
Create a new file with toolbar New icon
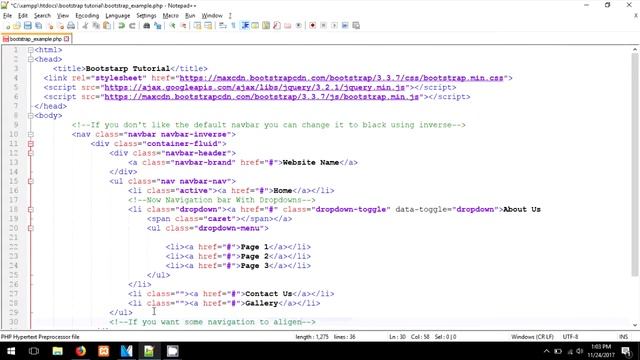click(7, 26)
